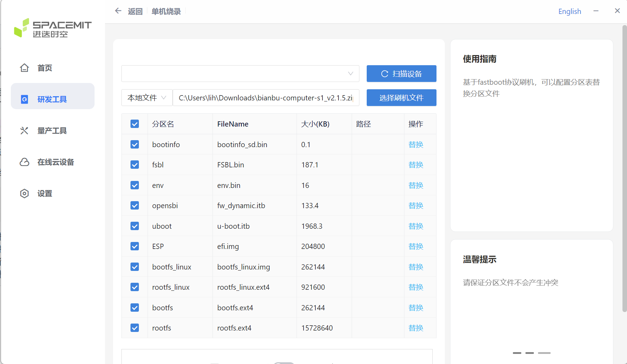Uncheck the bootfs_linux partition checkbox

click(x=135, y=267)
